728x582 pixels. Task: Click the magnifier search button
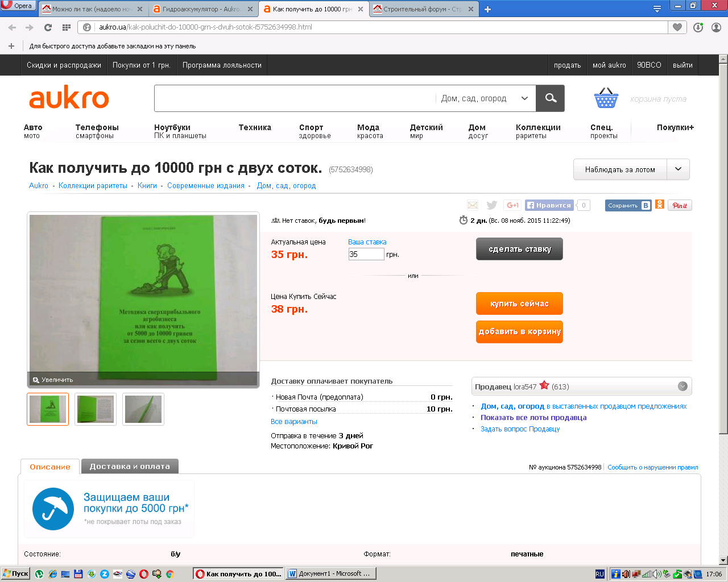[551, 98]
